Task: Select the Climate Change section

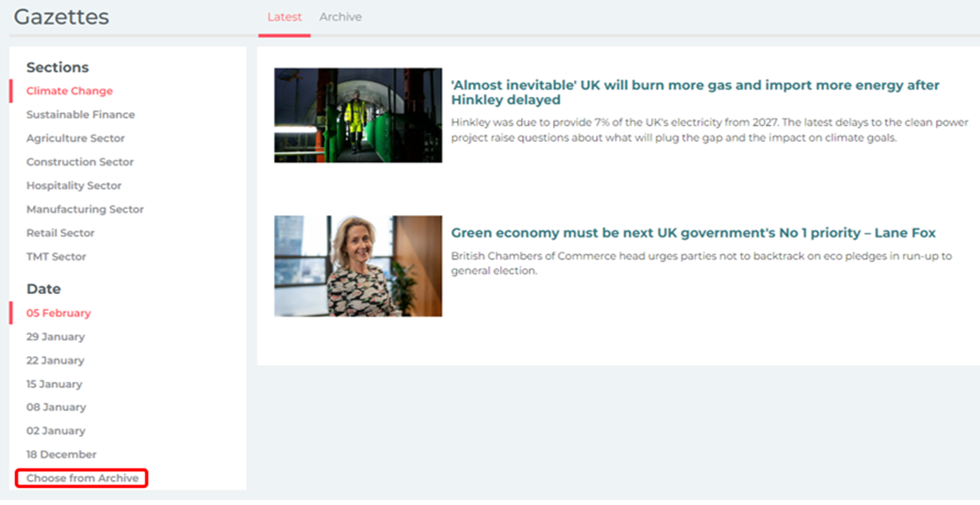Action: [69, 90]
